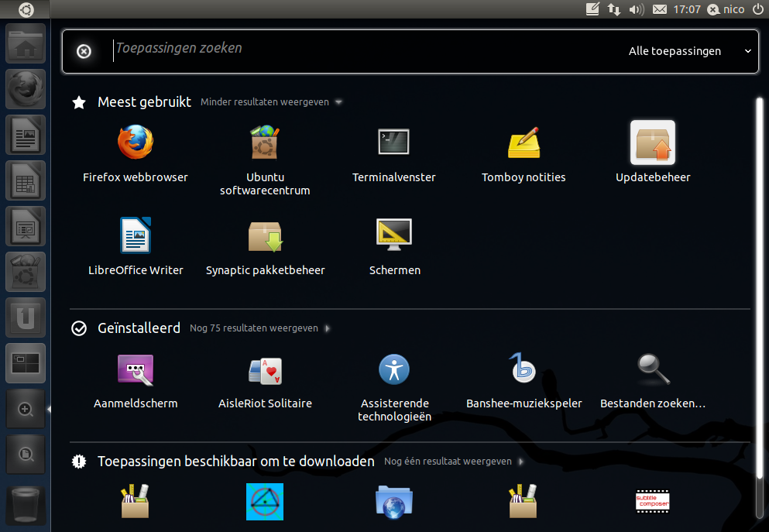Select the globe folder downloadable app
769x532 pixels.
pyautogui.click(x=394, y=502)
